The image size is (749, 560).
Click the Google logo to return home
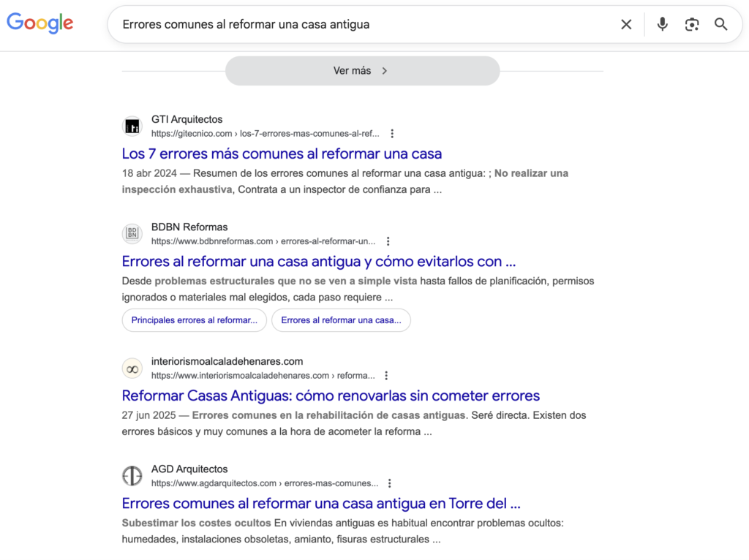point(39,23)
